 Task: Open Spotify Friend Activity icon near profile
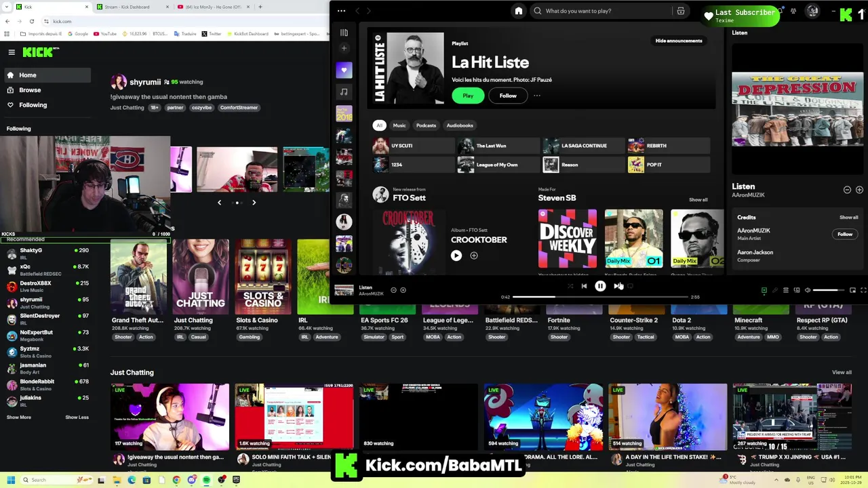(793, 11)
